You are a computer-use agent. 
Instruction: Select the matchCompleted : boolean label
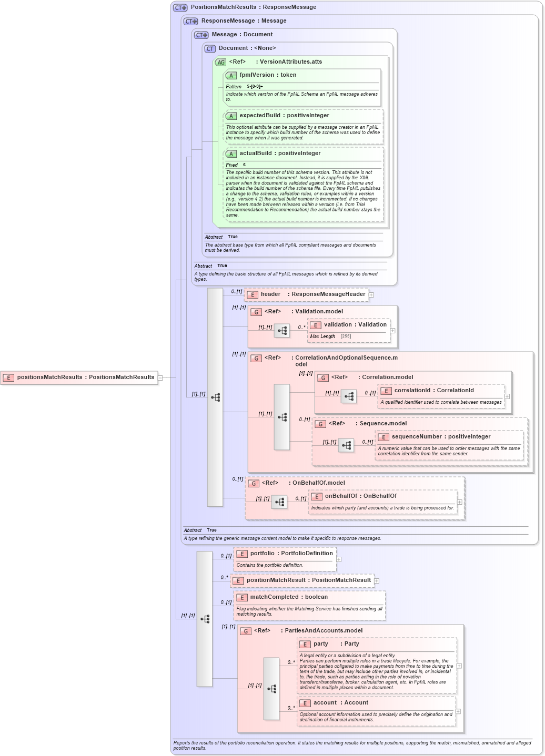click(289, 597)
